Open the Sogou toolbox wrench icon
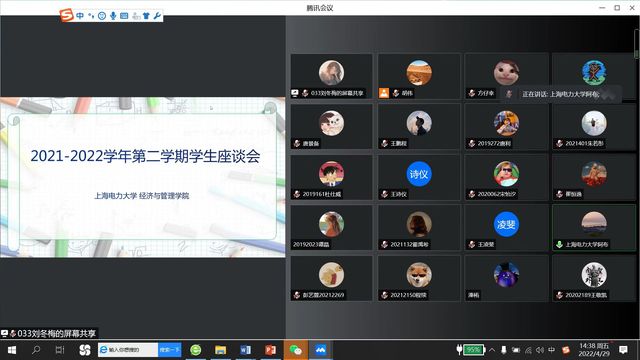The width and height of the screenshot is (640, 360). [x=157, y=16]
